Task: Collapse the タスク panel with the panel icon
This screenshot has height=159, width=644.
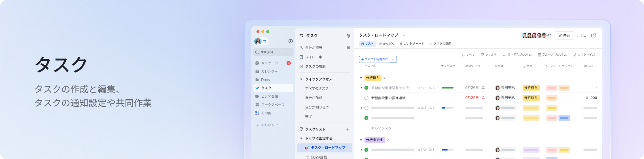Action: (x=301, y=36)
